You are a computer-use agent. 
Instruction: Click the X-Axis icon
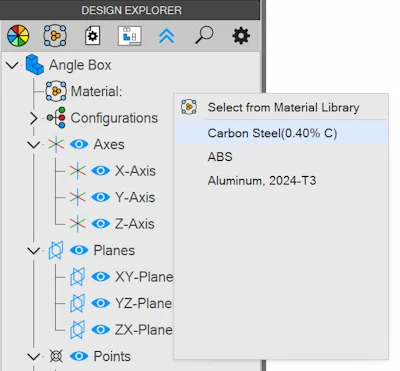pos(78,171)
